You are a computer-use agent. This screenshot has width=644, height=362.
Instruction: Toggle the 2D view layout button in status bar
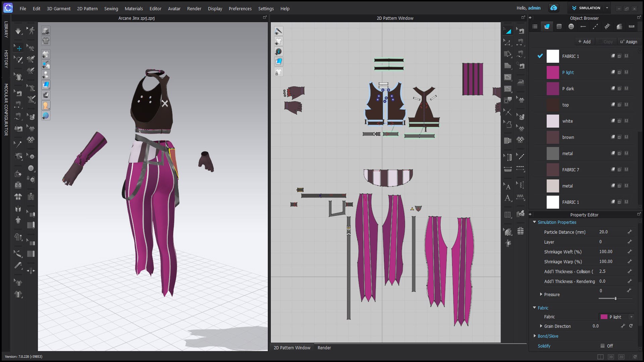click(x=621, y=357)
